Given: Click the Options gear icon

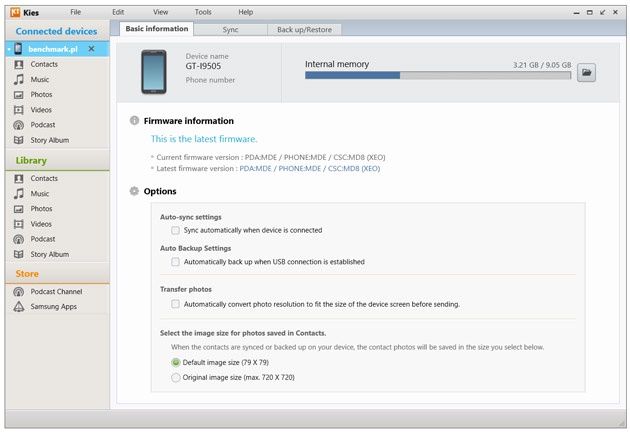Looking at the screenshot, I should pos(134,191).
